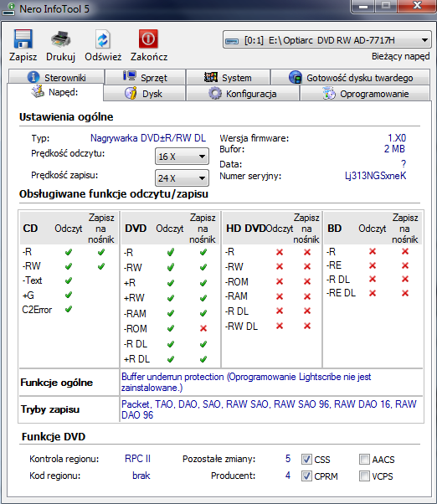The height and width of the screenshot is (504, 437).
Task: Click the Gotowość dysku twardego globe icon
Action: click(295, 77)
